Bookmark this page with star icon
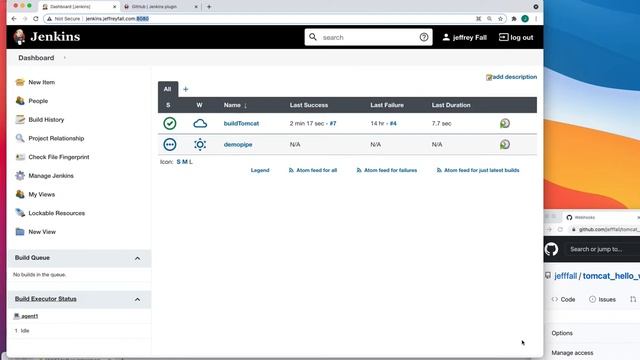The height and width of the screenshot is (360, 640). click(x=500, y=19)
